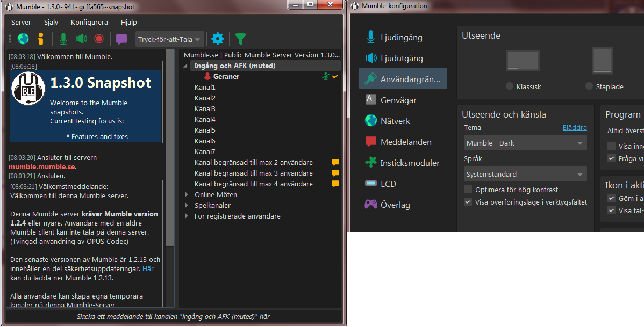
Task: Select Kanal begränsad till max 2 användare
Action: [253, 163]
